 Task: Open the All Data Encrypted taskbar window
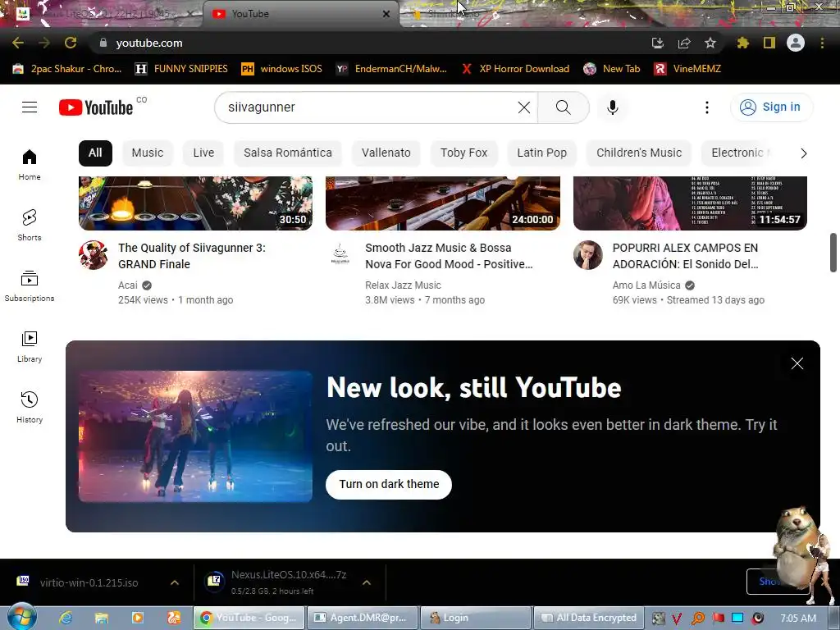[x=589, y=618]
